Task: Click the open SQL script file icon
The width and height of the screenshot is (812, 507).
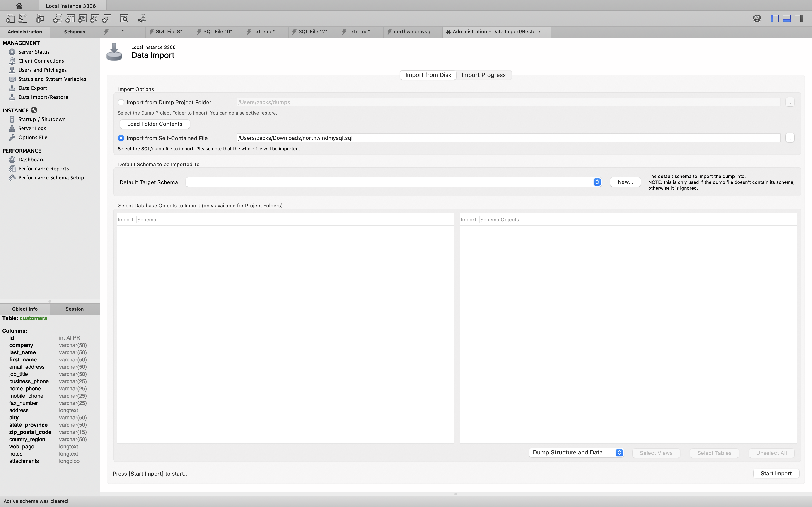Action: click(x=23, y=18)
